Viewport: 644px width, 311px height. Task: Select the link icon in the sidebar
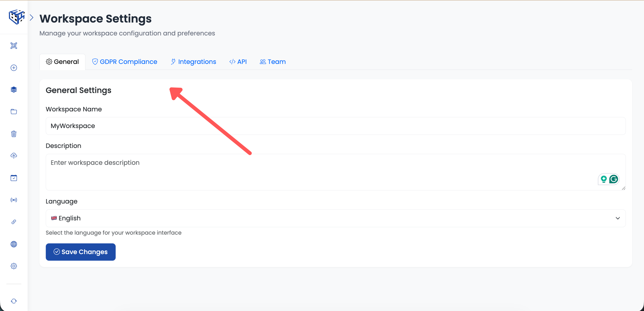(x=14, y=222)
